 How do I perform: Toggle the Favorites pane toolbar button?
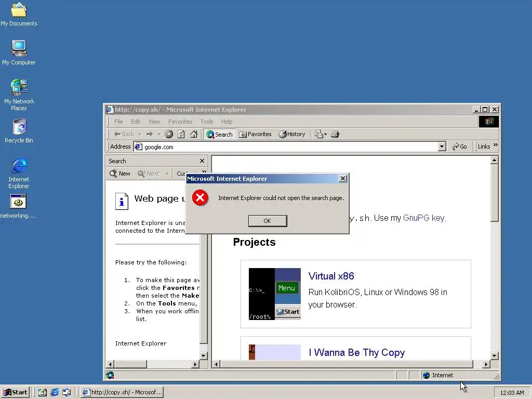[256, 134]
